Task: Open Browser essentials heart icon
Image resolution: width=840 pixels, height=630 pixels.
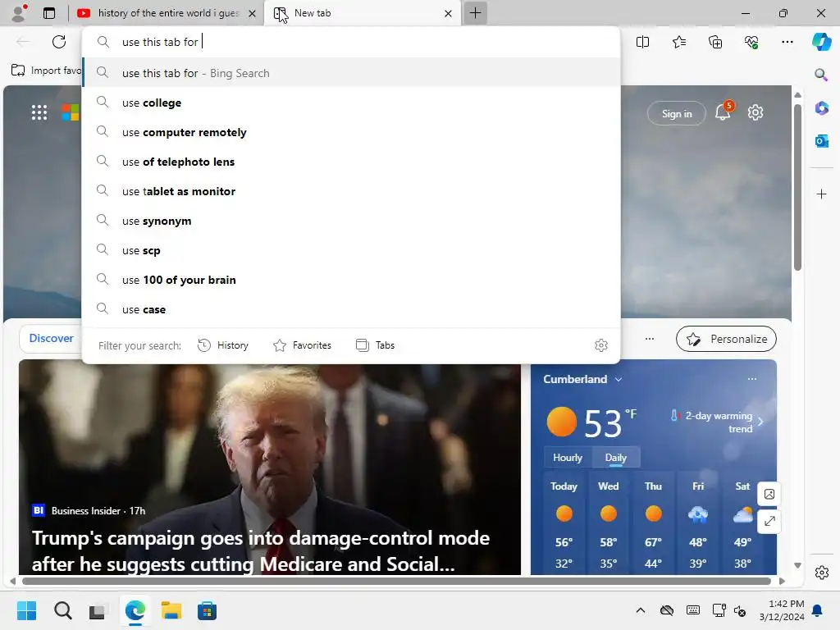Action: pyautogui.click(x=751, y=42)
